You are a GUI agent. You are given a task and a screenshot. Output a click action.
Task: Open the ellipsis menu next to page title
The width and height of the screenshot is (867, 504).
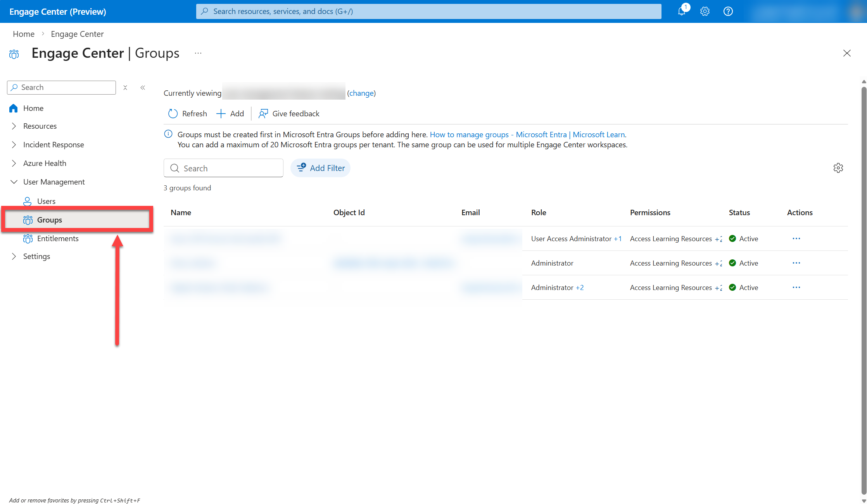tap(198, 53)
